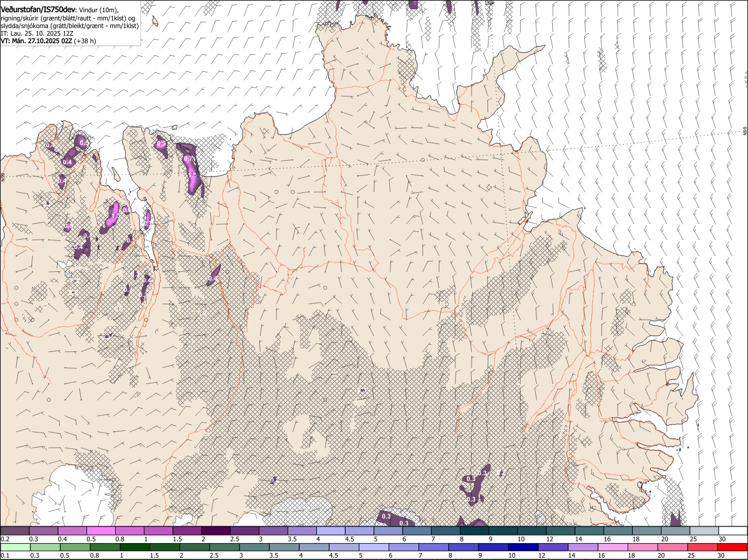748x560 pixels.
Task: Click the '(+38 h)' forecast offset text
Action: pyautogui.click(x=85, y=41)
